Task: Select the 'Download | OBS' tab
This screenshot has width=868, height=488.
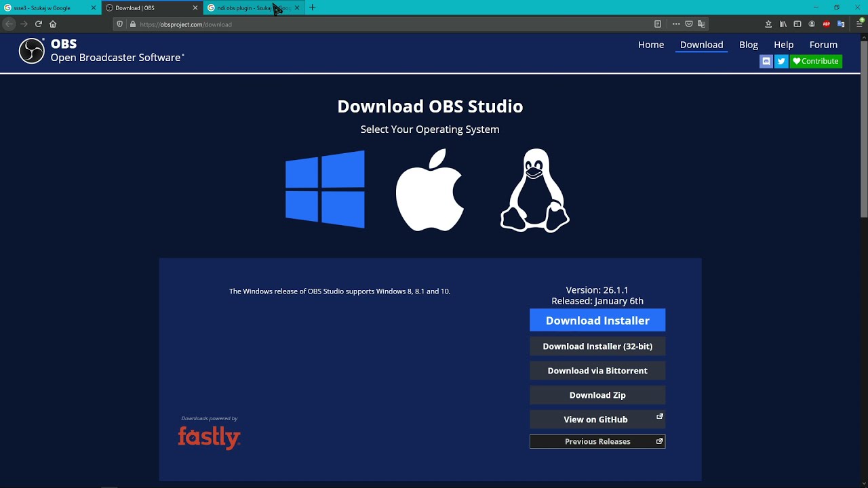Action: [153, 8]
